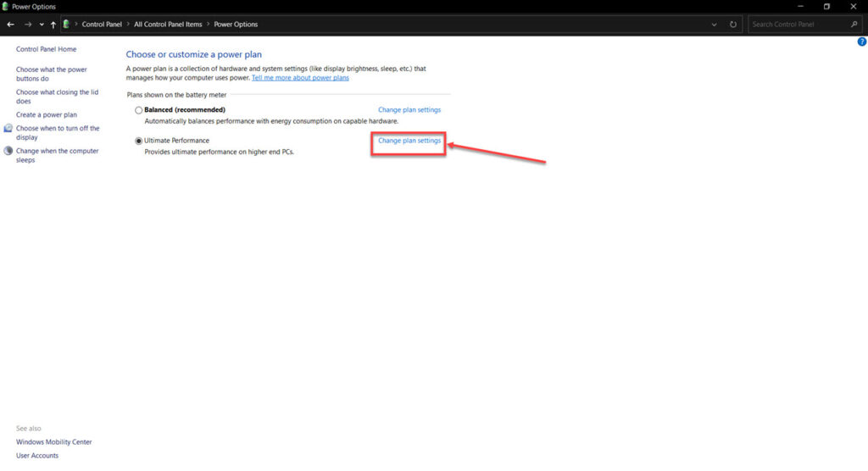The height and width of the screenshot is (471, 868).
Task: Go up one level with up arrow
Action: (x=53, y=25)
